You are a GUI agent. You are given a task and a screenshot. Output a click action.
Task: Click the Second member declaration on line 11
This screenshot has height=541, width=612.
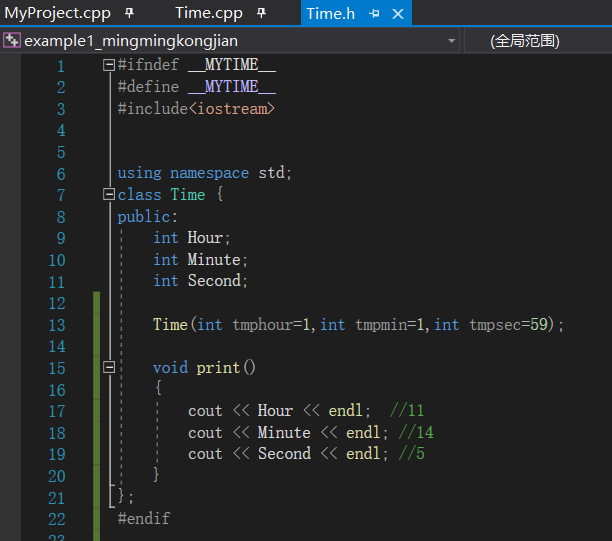214,281
